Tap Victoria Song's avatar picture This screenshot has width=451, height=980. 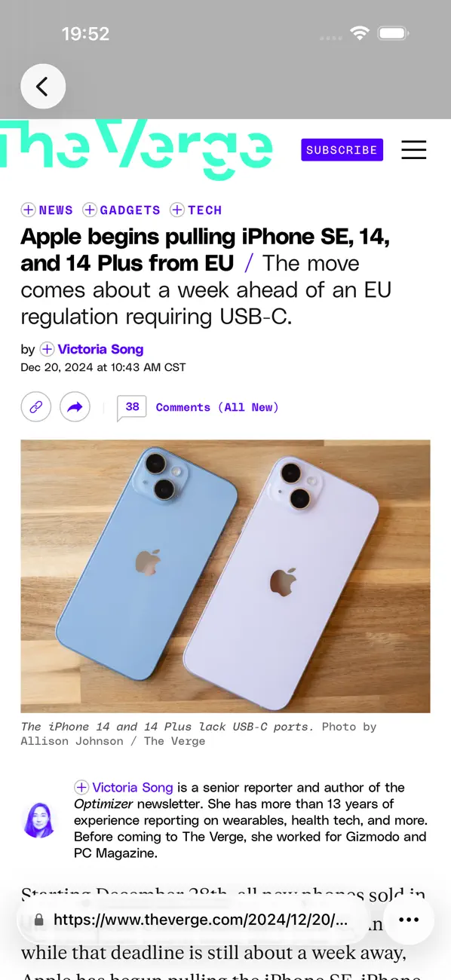[40, 820]
